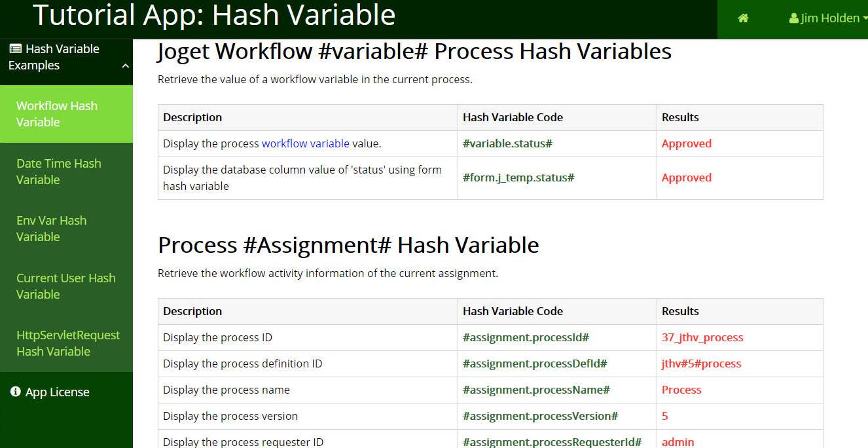
Task: Open Current User Hash Variable page
Action: pos(66,286)
